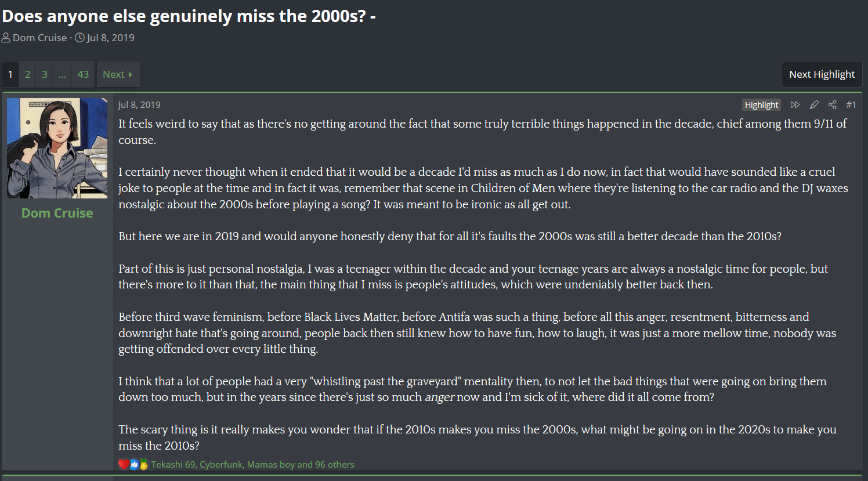Image resolution: width=868 pixels, height=481 pixels.
Task: Click the share post icon
Action: pyautogui.click(x=833, y=104)
